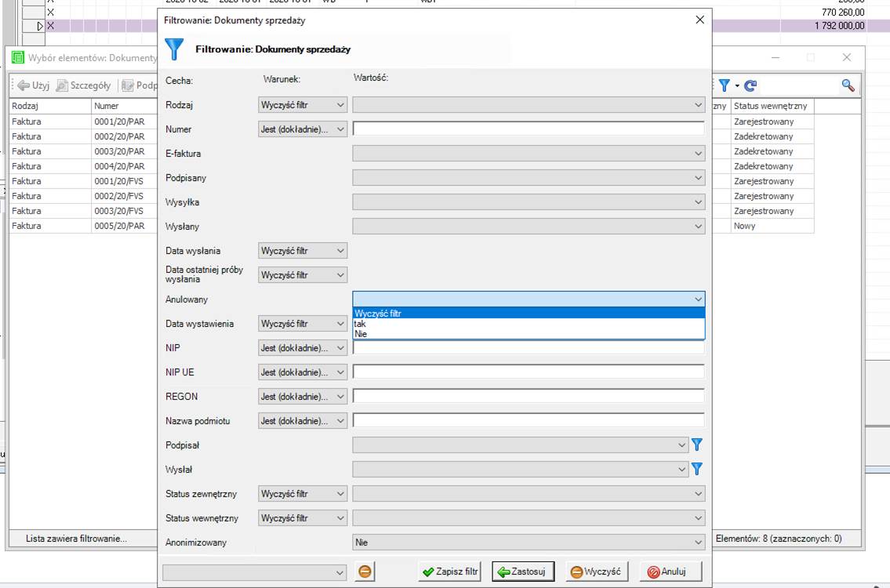Image resolution: width=890 pixels, height=588 pixels.
Task: Click the filter funnel icon beside Podpisał
Action: point(696,445)
